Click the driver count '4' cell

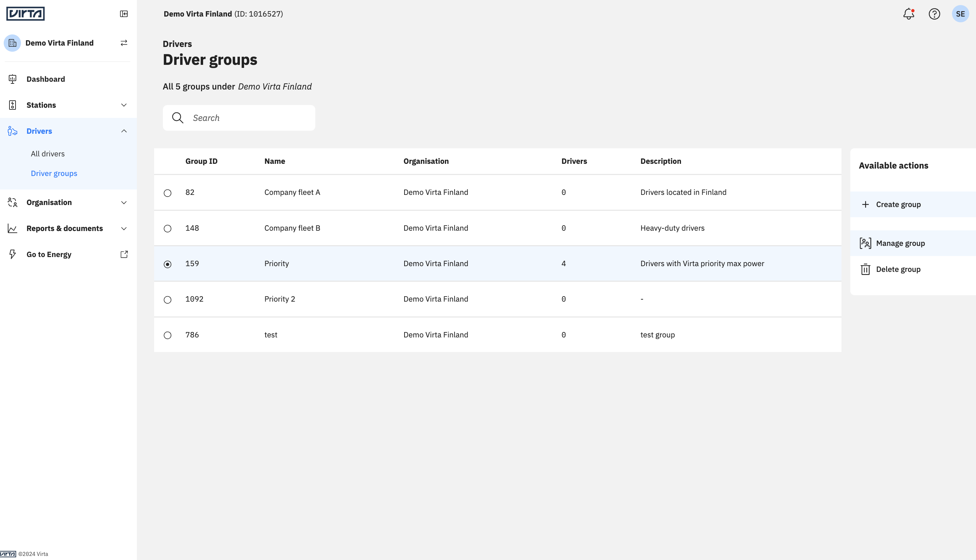point(564,263)
